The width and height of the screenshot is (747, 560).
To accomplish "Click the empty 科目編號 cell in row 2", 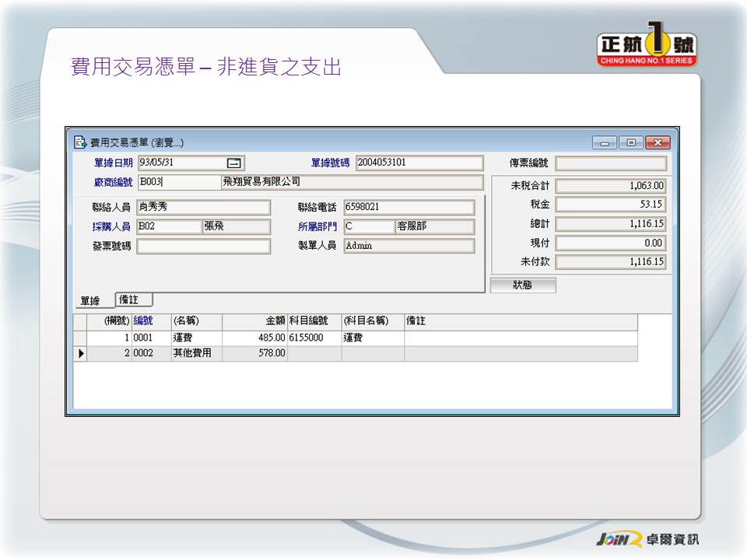I will pos(314,354).
